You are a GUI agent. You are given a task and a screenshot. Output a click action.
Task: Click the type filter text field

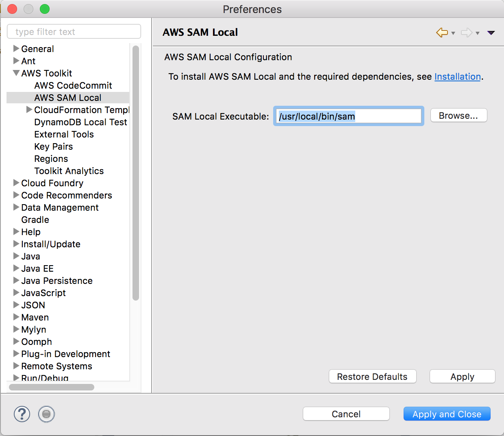pyautogui.click(x=74, y=31)
